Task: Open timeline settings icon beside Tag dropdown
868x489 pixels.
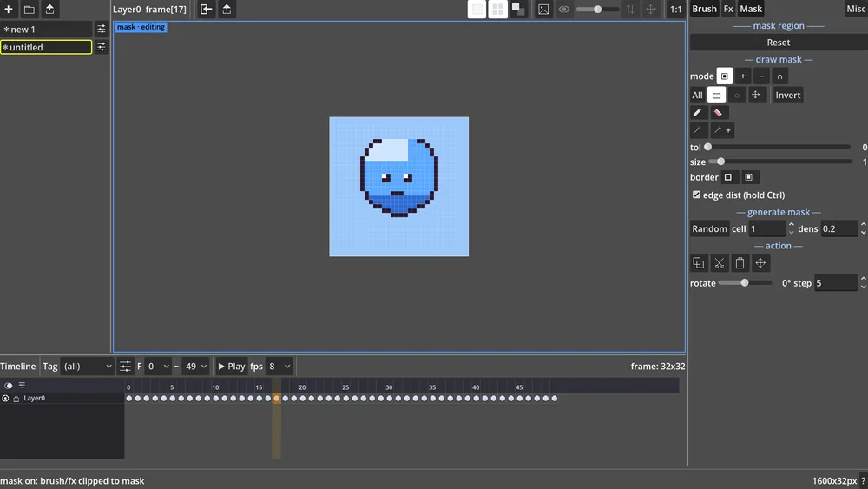Action: (125, 367)
